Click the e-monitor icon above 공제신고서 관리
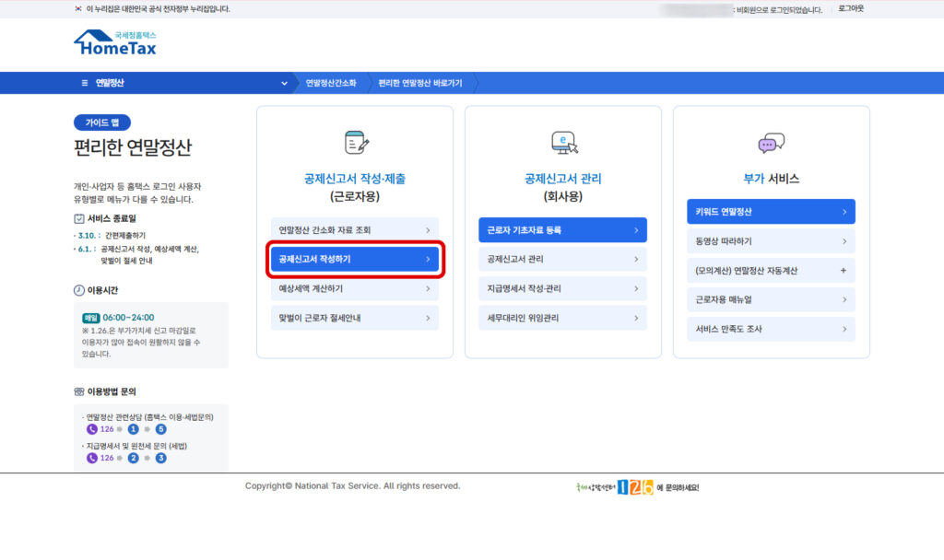 tap(563, 141)
